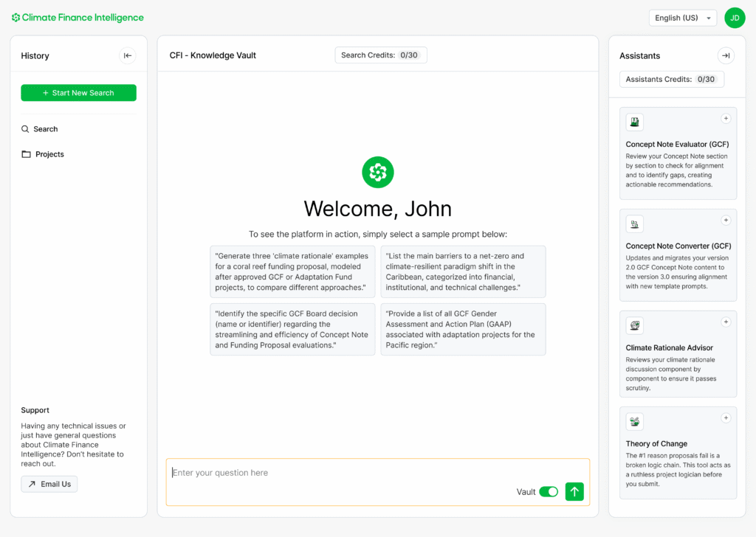Click the Climate Finance Intelligence logo
This screenshot has width=756, height=537.
click(x=78, y=18)
